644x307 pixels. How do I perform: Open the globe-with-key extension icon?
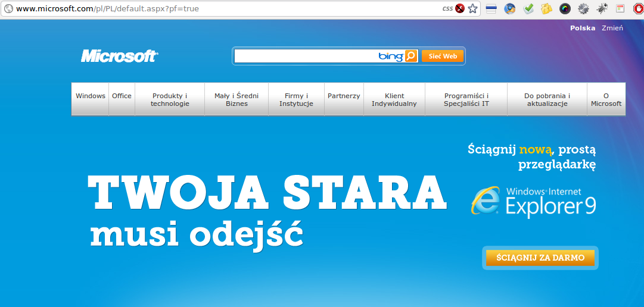pos(510,8)
